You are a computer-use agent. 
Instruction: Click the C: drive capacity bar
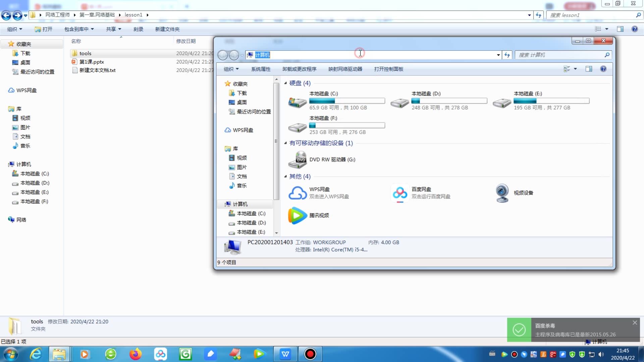(347, 101)
